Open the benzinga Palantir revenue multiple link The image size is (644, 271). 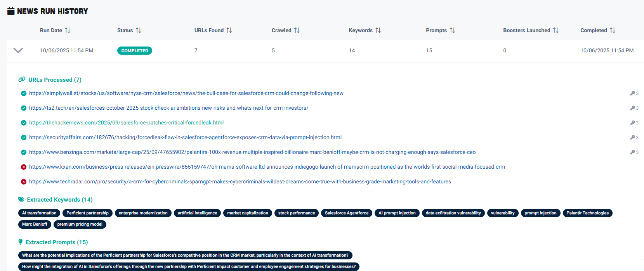click(252, 152)
